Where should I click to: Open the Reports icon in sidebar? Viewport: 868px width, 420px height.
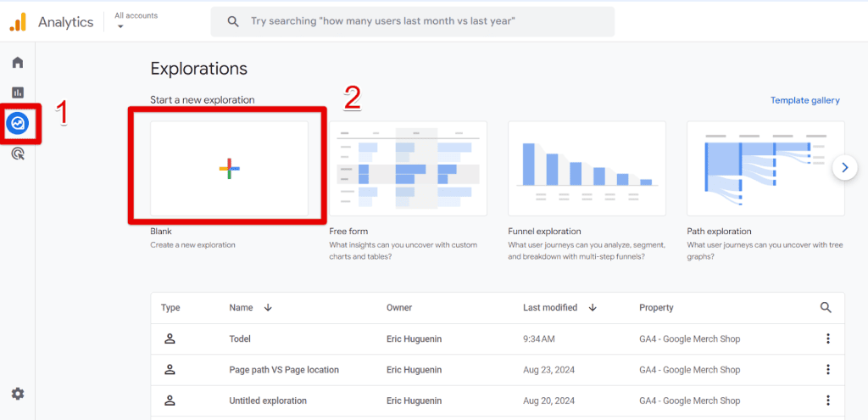pyautogui.click(x=18, y=92)
